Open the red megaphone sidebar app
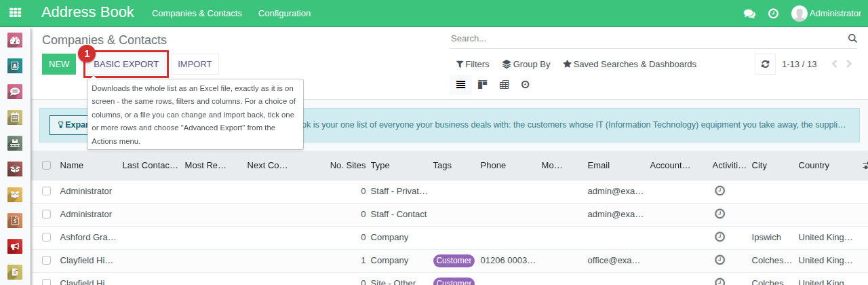 point(15,246)
